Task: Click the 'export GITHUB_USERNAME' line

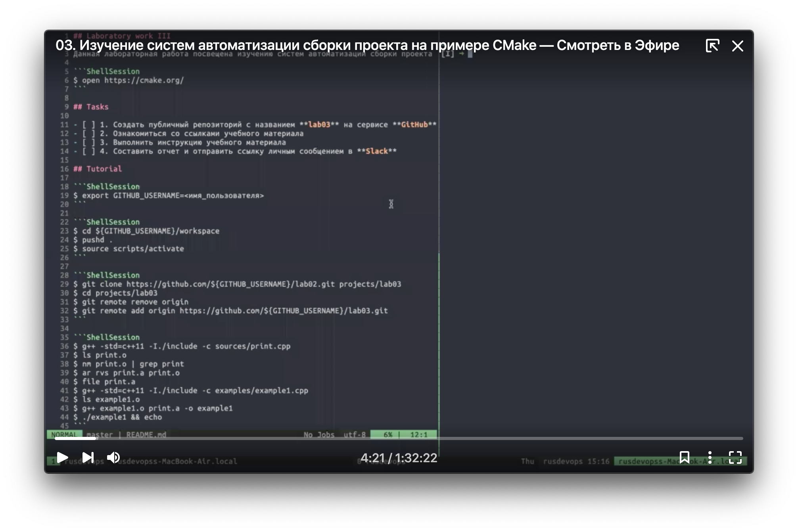Action: 169,195
